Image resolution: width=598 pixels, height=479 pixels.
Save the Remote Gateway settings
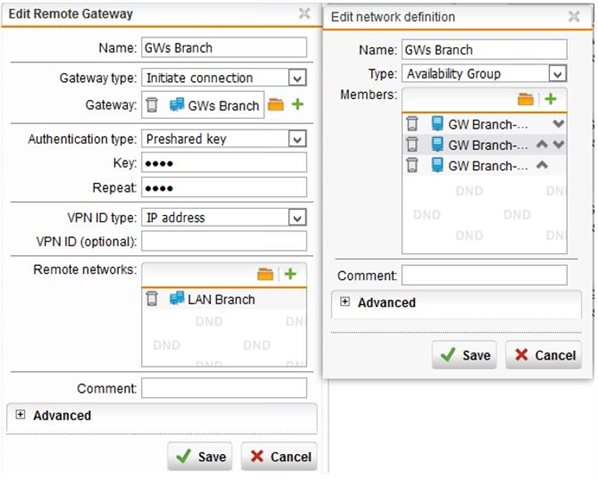pyautogui.click(x=199, y=456)
